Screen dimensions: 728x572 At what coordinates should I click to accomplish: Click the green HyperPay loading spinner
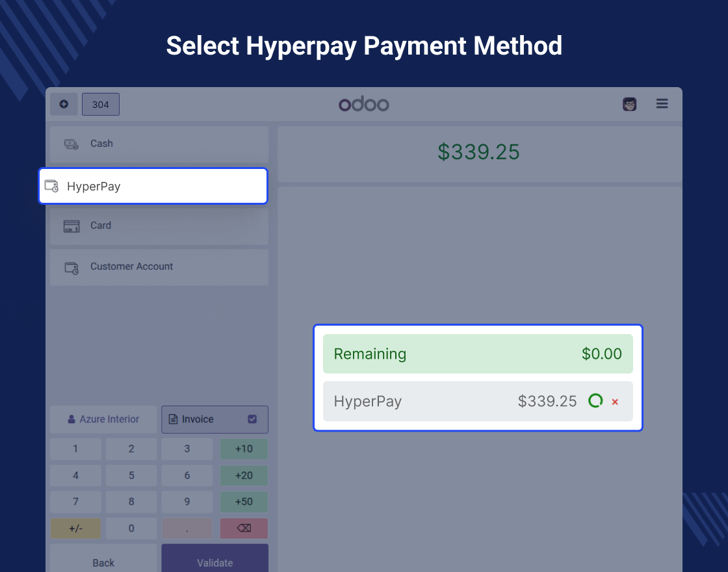(x=595, y=401)
